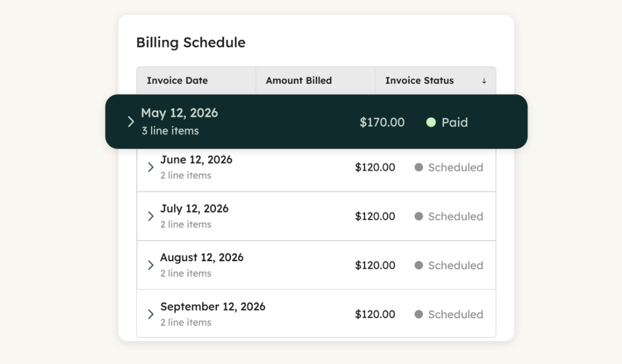Click the $170.00 amount
The width and height of the screenshot is (622, 364).
pyautogui.click(x=382, y=122)
